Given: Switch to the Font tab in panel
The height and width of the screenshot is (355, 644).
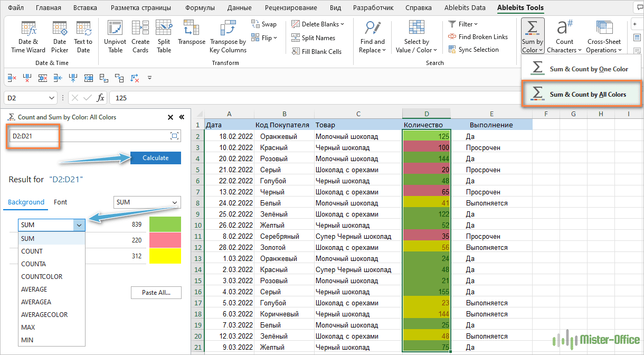Looking at the screenshot, I should [61, 202].
